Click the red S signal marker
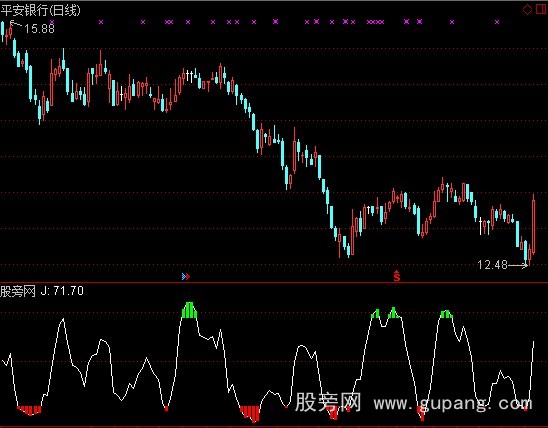Viewport: 548px width, 428px height. coord(397,276)
